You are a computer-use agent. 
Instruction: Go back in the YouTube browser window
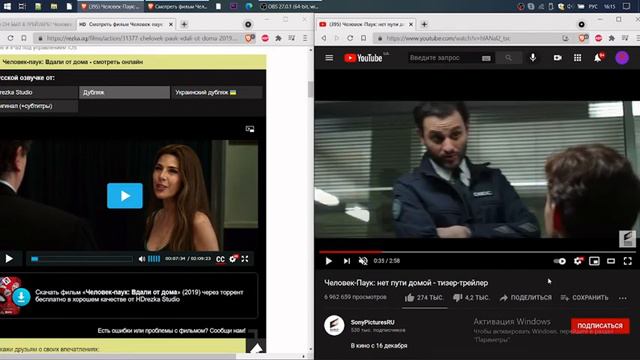pyautogui.click(x=323, y=38)
